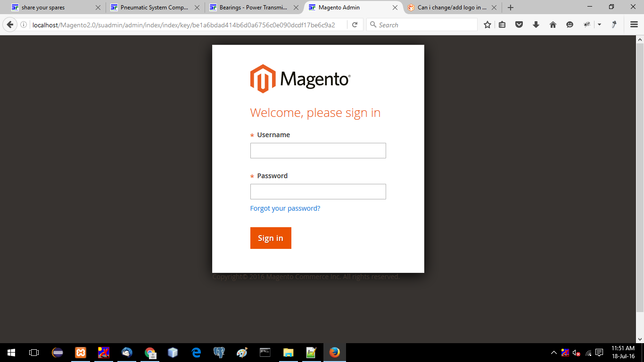
Task: Open the smiley face toolbar icon
Action: click(570, 25)
